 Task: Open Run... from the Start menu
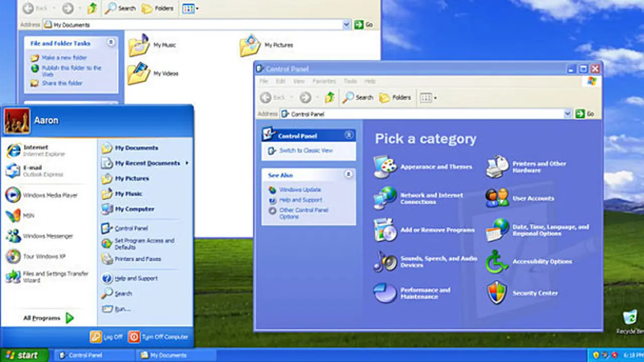click(x=117, y=309)
